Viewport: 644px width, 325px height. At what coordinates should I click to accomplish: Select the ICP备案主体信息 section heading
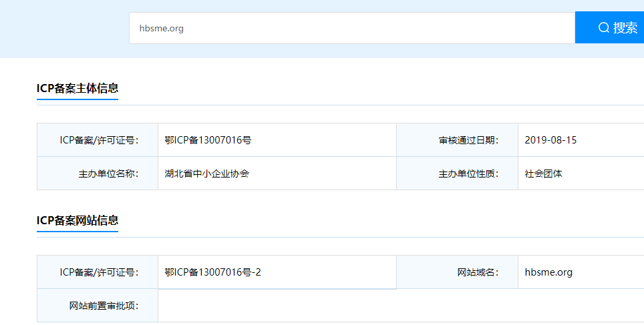[x=77, y=88]
